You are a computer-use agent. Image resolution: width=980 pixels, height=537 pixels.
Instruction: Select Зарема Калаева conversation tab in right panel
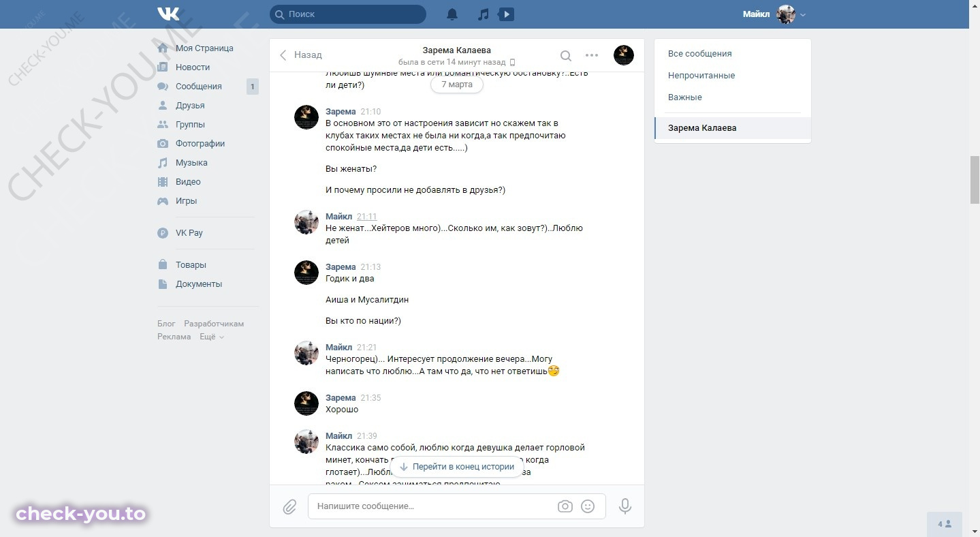click(x=733, y=128)
